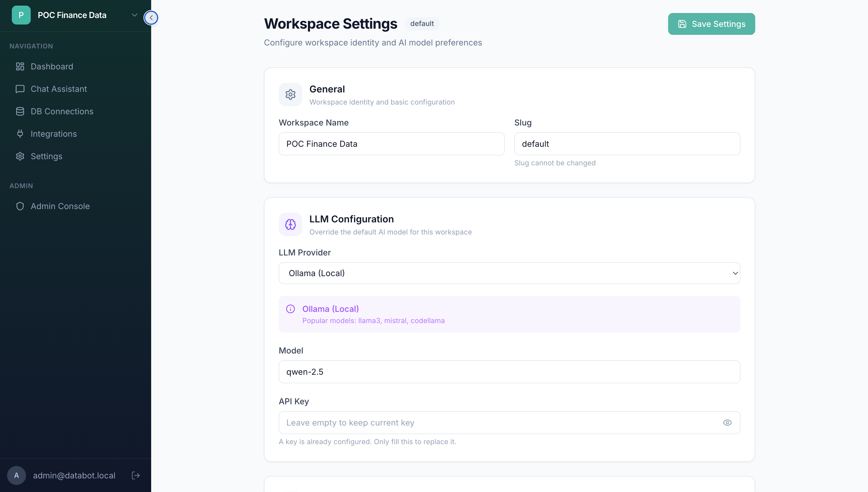868x492 pixels.
Task: Open the Admin Console
Action: coord(76,206)
